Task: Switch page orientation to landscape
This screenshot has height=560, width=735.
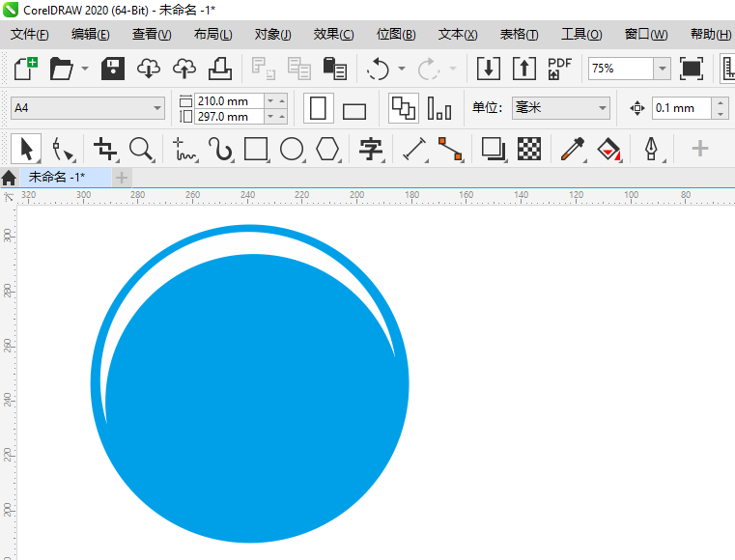Action: [x=354, y=110]
